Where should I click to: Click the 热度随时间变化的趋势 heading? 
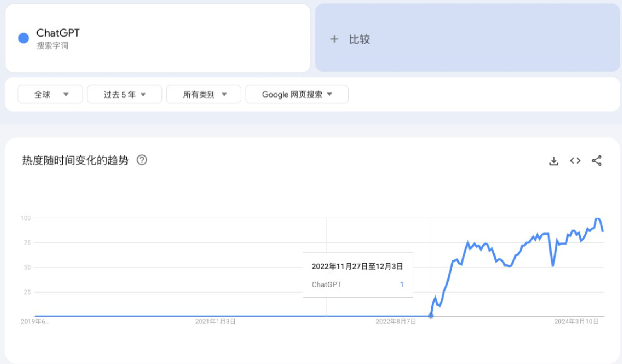coord(75,160)
